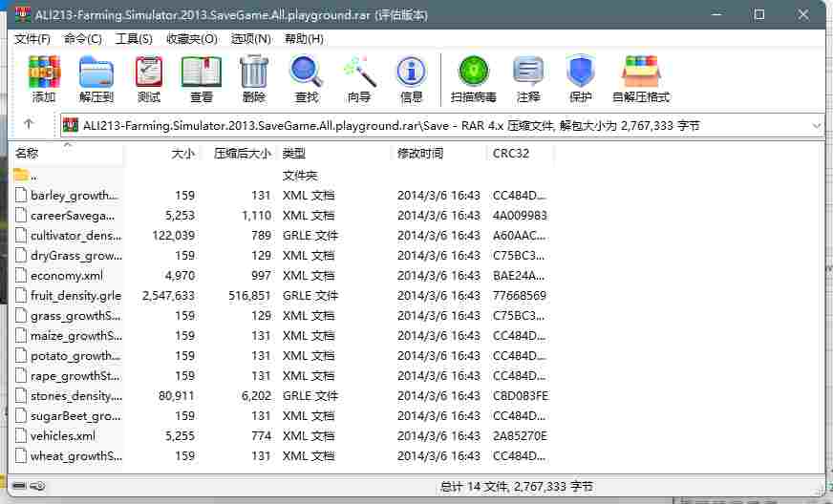Open the Commands (命令) menu

tap(83, 39)
